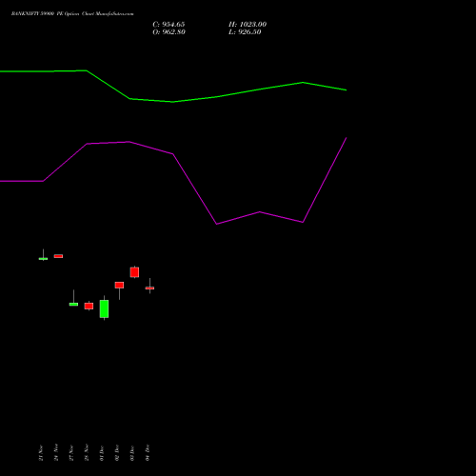Click the 24 Nov date axis label
476x476 pixels.
[56, 452]
